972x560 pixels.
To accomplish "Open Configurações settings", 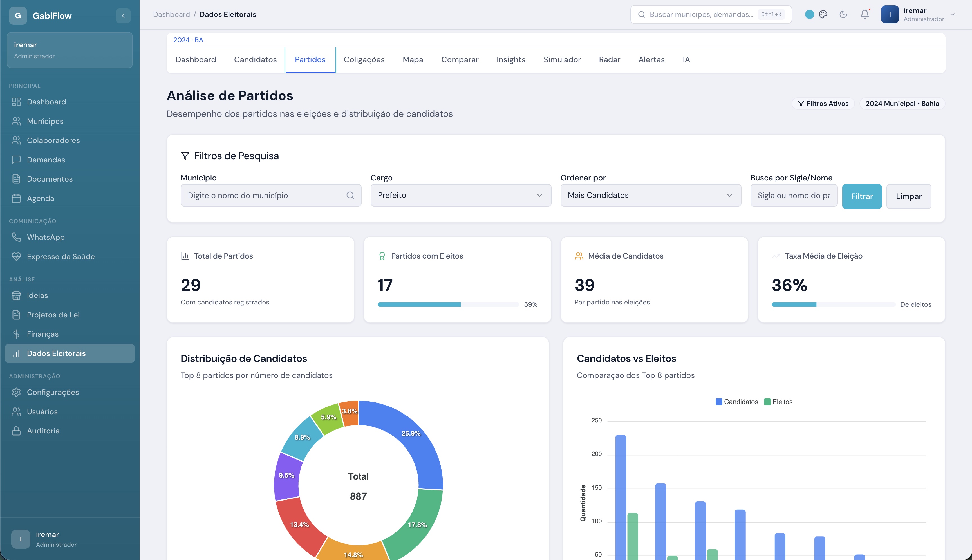I will pyautogui.click(x=70, y=392).
